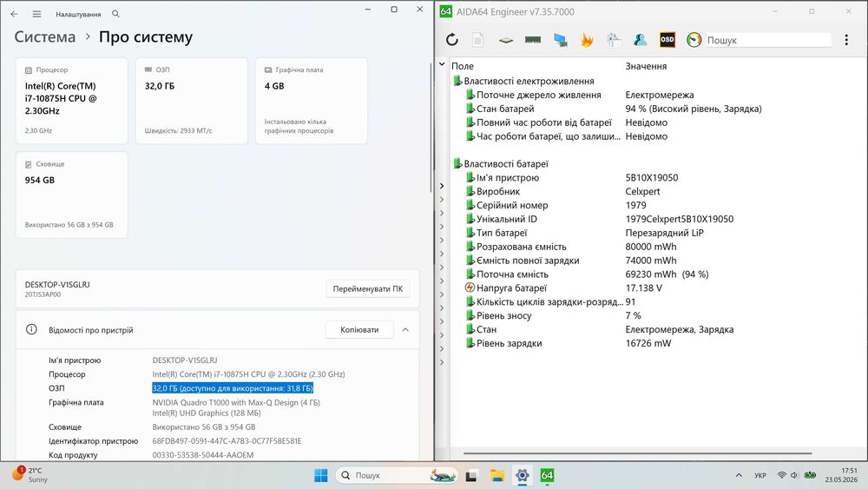Select the Серійний номер row
This screenshot has width=868, height=489.
pos(556,206)
